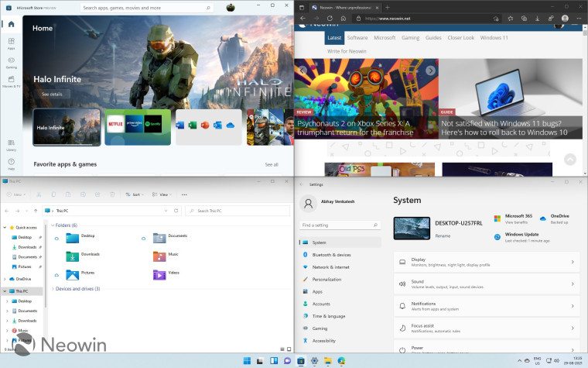Open a new tab in Edge
Screen dimensions: 588x368
[x=388, y=7]
